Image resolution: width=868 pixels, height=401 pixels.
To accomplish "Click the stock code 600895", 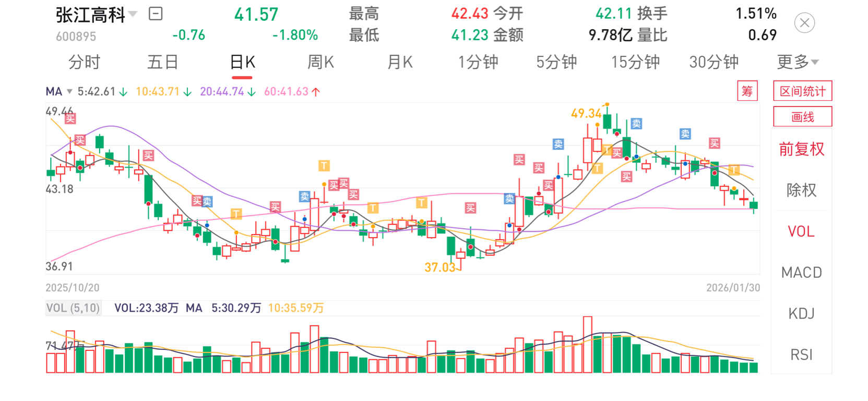I will (76, 37).
